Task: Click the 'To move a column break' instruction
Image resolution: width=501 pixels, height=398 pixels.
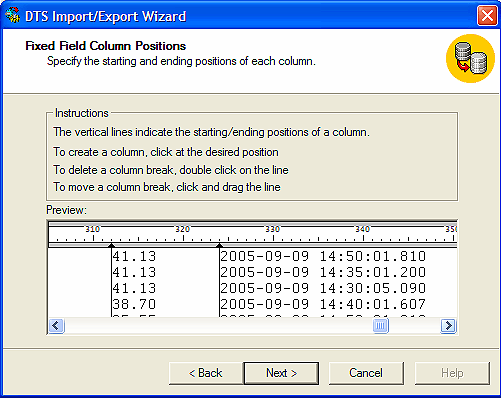Action: 167,187
